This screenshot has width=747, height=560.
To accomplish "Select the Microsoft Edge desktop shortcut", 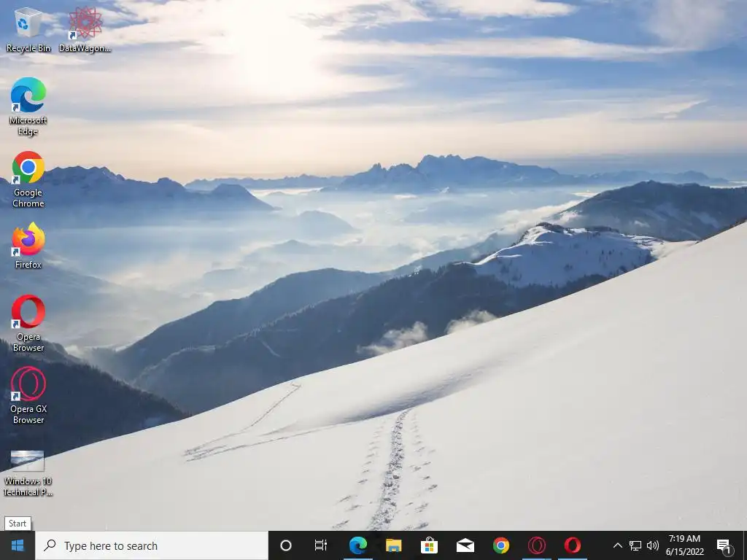I will 28,106.
